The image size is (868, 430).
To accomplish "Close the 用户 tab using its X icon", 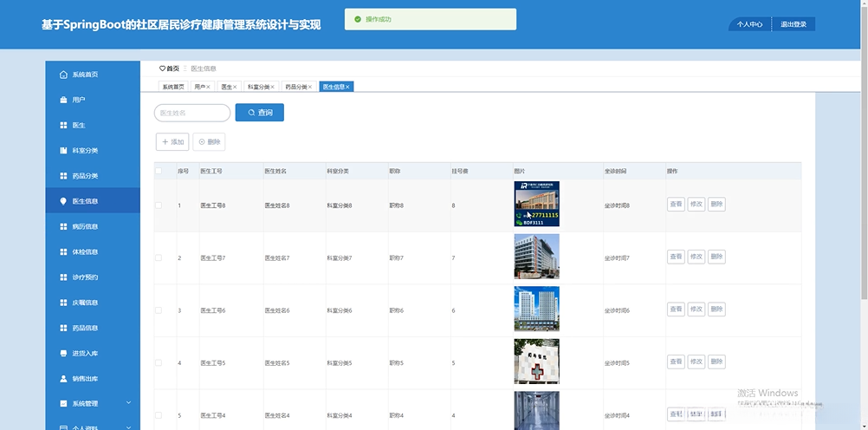I will tap(208, 87).
